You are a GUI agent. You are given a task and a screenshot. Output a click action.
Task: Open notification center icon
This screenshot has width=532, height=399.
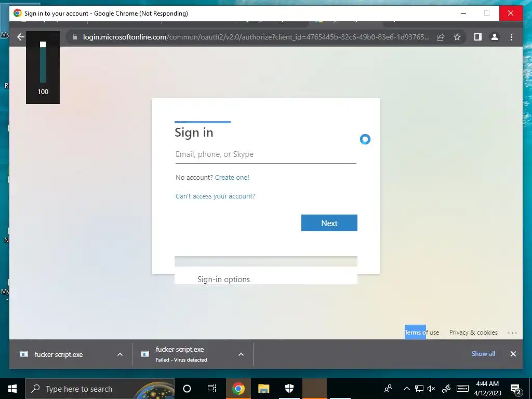pyautogui.click(x=516, y=389)
